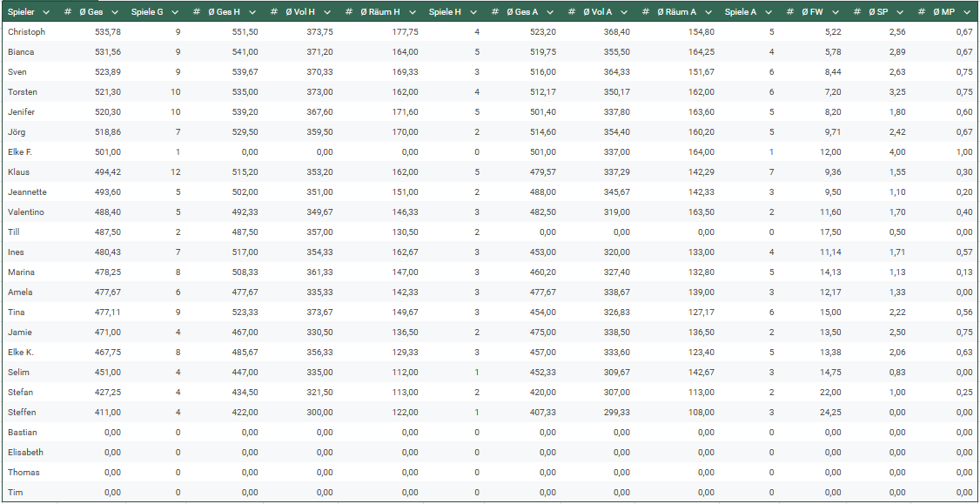Click the # icon beside Ø MP
The width and height of the screenshot is (980, 504).
coord(923,11)
